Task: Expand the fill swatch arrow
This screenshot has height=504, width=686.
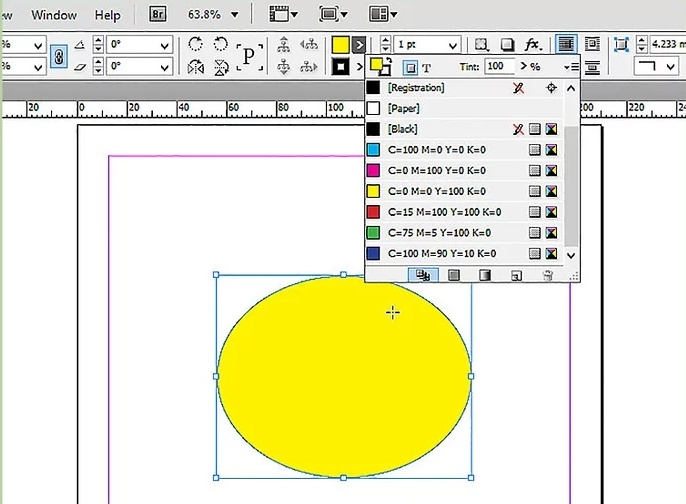Action: point(359,44)
